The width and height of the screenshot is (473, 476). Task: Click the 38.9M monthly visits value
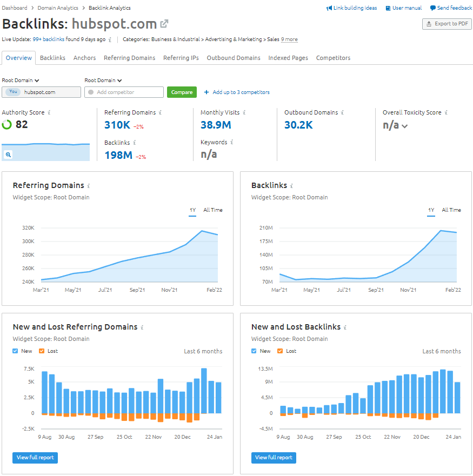coord(216,125)
